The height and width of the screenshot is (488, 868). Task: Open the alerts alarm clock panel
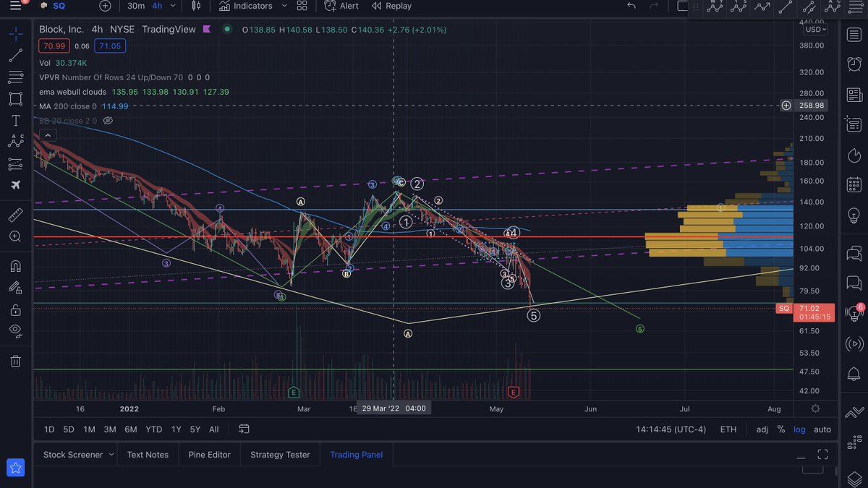pos(854,64)
